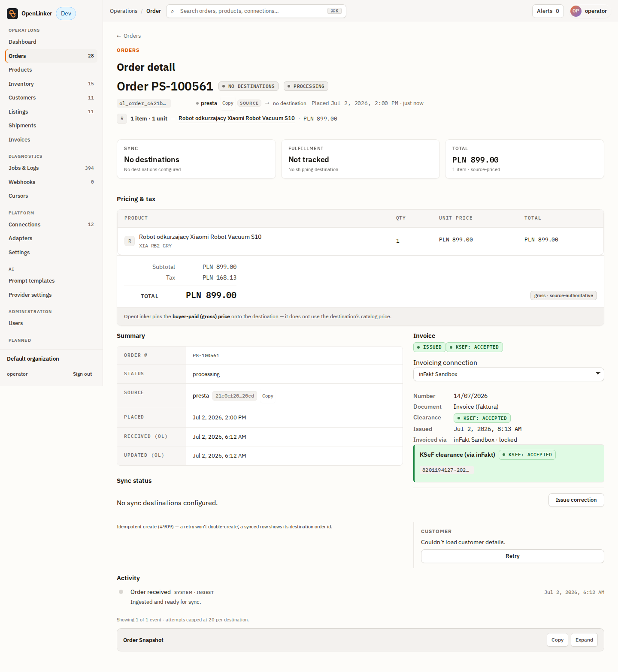Viewport: 618px width, 672px height.
Task: Click Issue correction button
Action: pos(576,500)
